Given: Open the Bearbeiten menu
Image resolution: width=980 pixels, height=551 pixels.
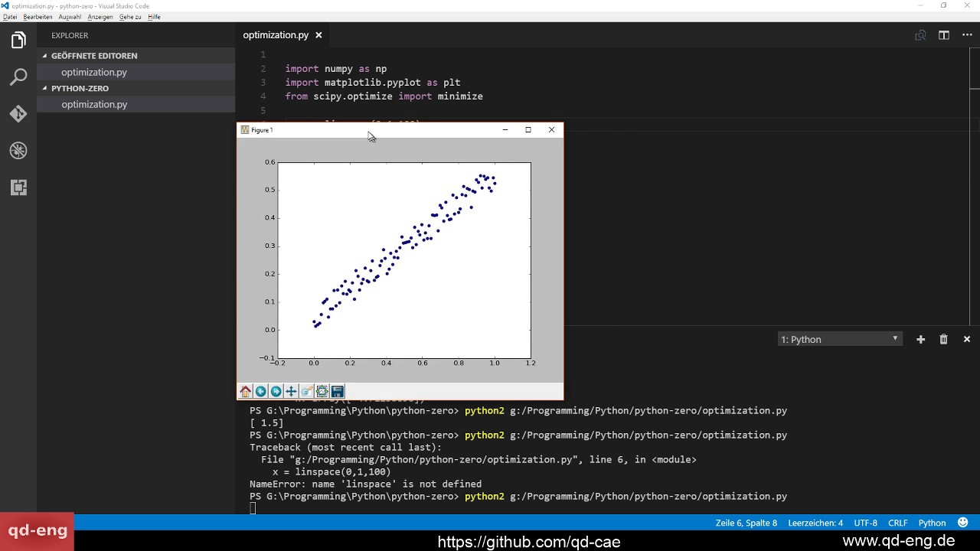Looking at the screenshot, I should pyautogui.click(x=38, y=17).
